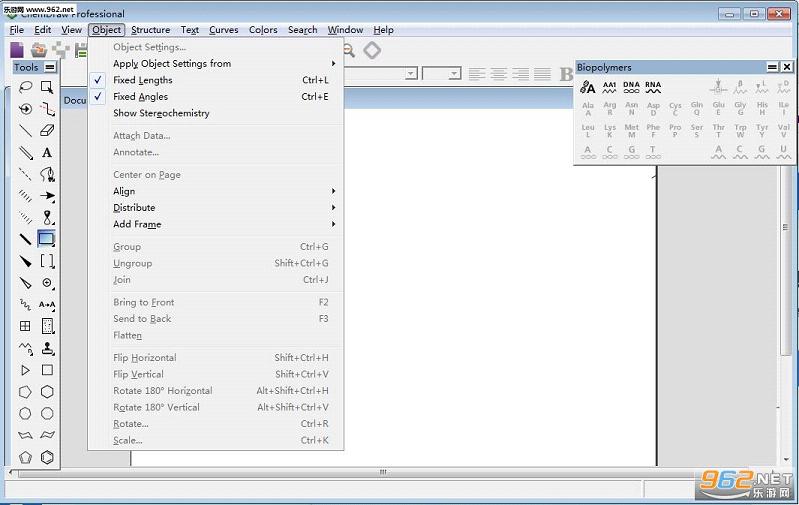Open the Help menu
This screenshot has width=799, height=505.
point(383,30)
